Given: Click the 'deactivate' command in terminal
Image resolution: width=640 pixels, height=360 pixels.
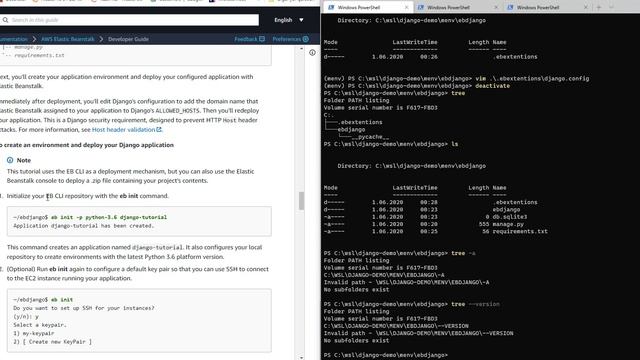Looking at the screenshot, I should click(492, 86).
